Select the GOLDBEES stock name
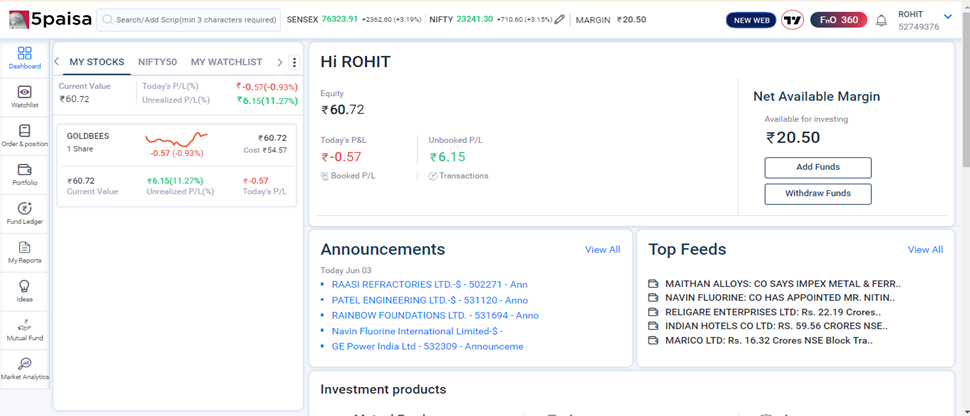Screen dimensions: 970x416 [x=88, y=137]
